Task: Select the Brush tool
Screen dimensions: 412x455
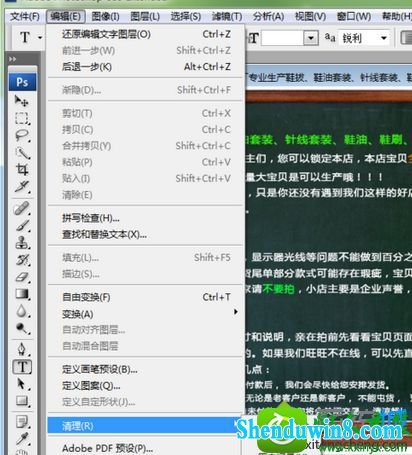Action: tap(22, 226)
